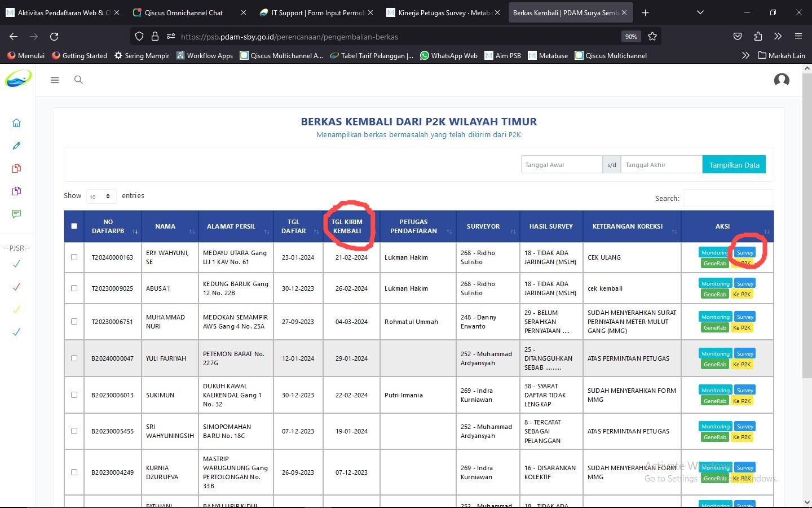This screenshot has height=508, width=812.
Task: Click GeneRab button for MUHAMMAD NURI row
Action: tap(714, 327)
